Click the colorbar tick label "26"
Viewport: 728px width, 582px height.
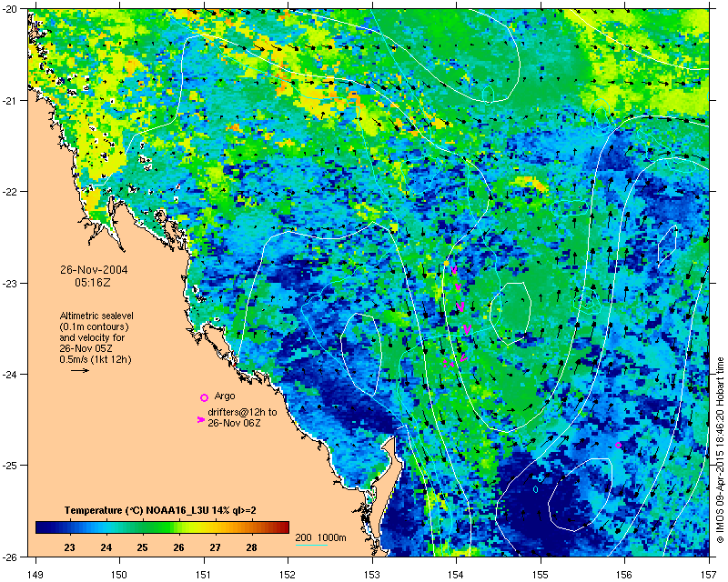(179, 547)
